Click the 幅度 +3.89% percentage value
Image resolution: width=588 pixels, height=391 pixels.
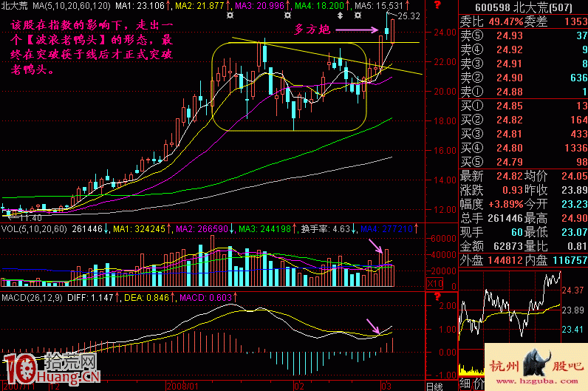(505, 205)
